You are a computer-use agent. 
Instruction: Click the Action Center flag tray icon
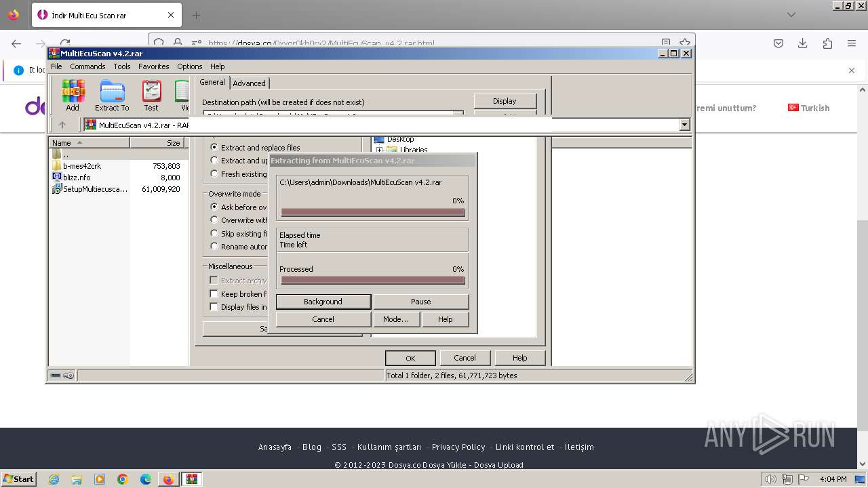tap(803, 479)
